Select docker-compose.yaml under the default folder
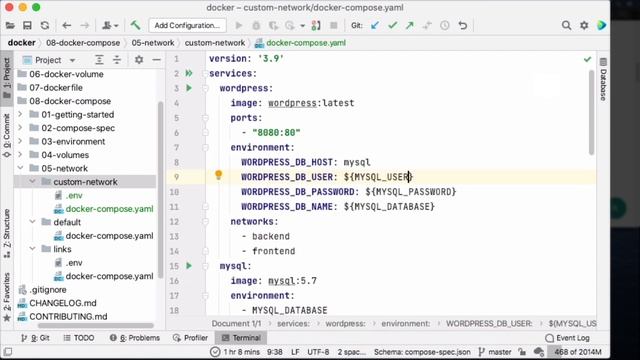640x360 pixels. point(109,236)
